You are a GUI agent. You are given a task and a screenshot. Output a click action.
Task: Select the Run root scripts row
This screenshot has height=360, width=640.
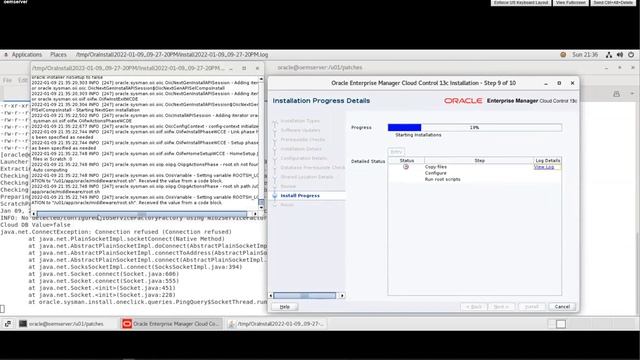pyautogui.click(x=442, y=179)
